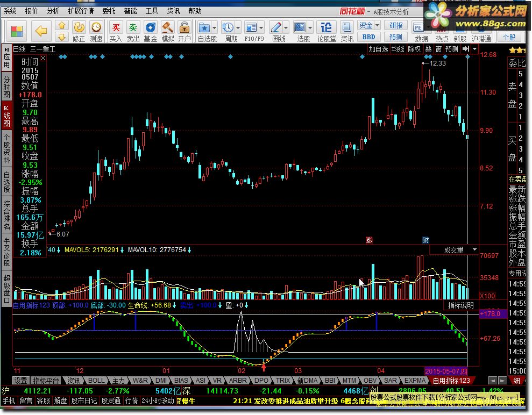Image resolution: width=532 pixels, height=415 pixels.
Task: Open the 选股 stock screener icon
Action: pos(300,27)
